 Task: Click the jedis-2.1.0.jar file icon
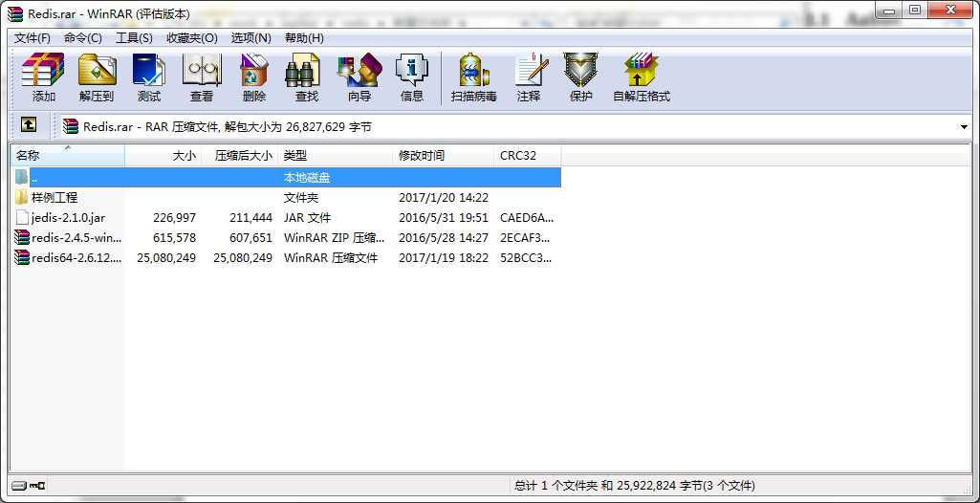[x=22, y=217]
